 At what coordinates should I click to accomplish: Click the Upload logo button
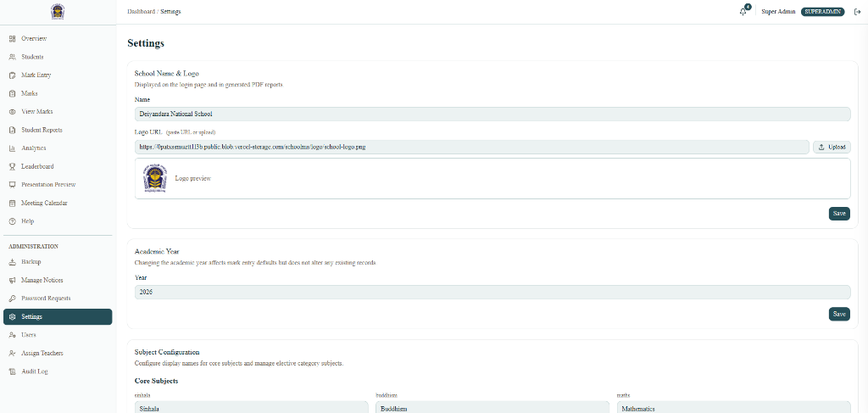(832, 148)
